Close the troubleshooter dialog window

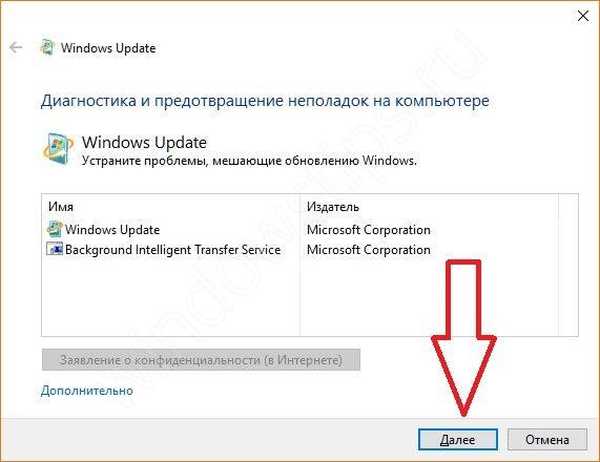pyautogui.click(x=583, y=16)
